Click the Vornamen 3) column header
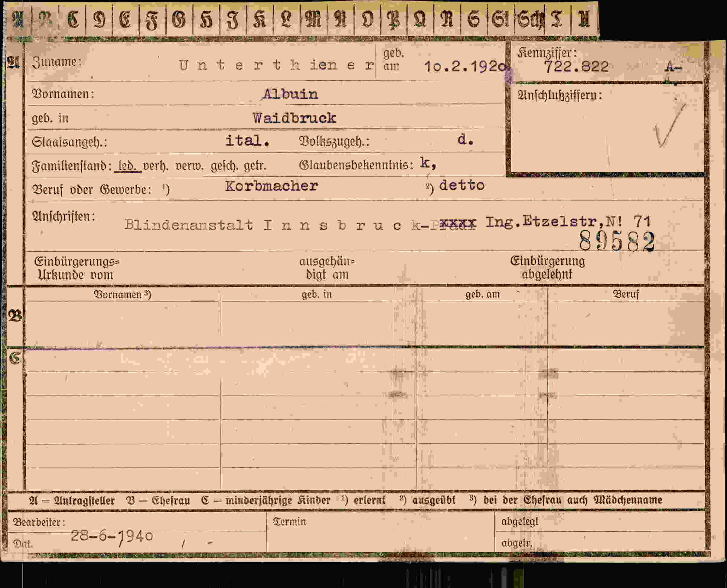 point(122,294)
